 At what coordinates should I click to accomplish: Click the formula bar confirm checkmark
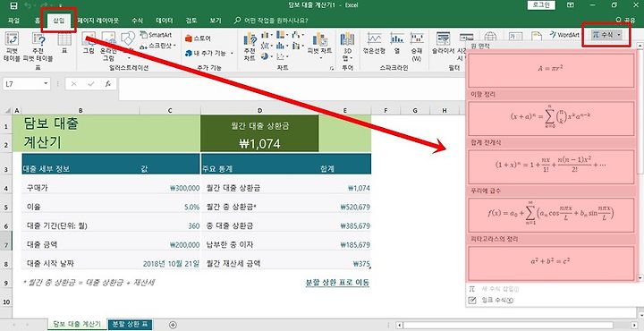click(x=91, y=84)
